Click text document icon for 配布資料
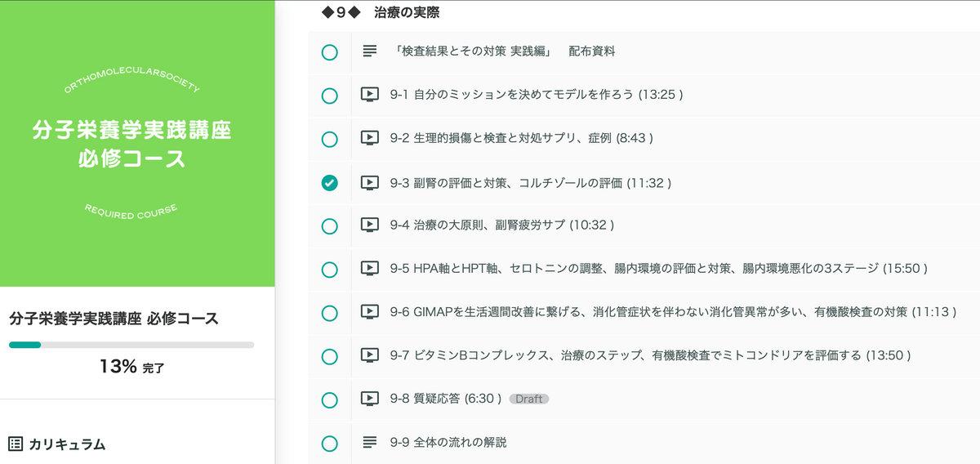The height and width of the screenshot is (464, 980). pyautogui.click(x=370, y=51)
